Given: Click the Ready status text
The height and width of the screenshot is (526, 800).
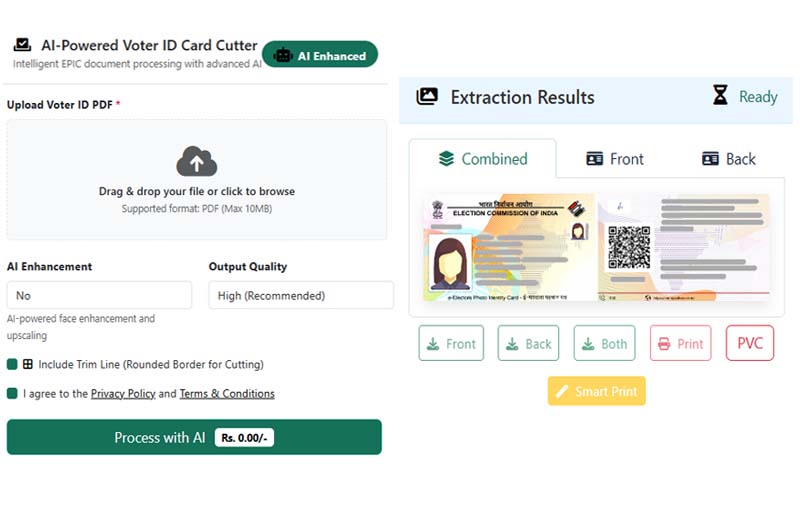Looking at the screenshot, I should (758, 96).
